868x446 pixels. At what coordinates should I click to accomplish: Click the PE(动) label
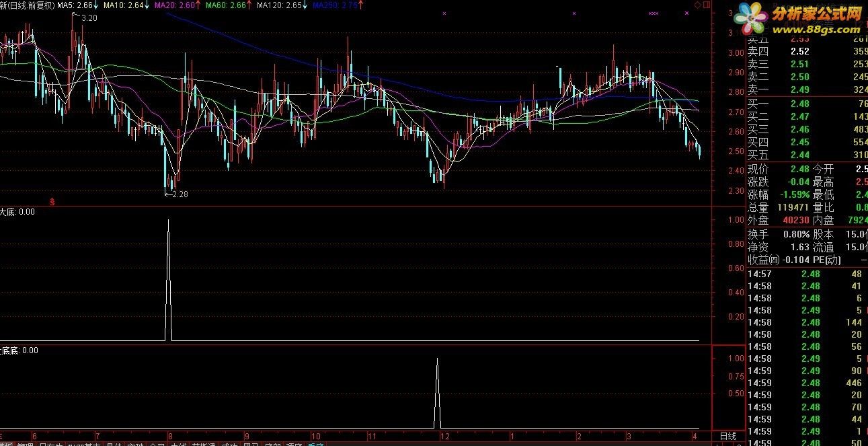click(828, 260)
